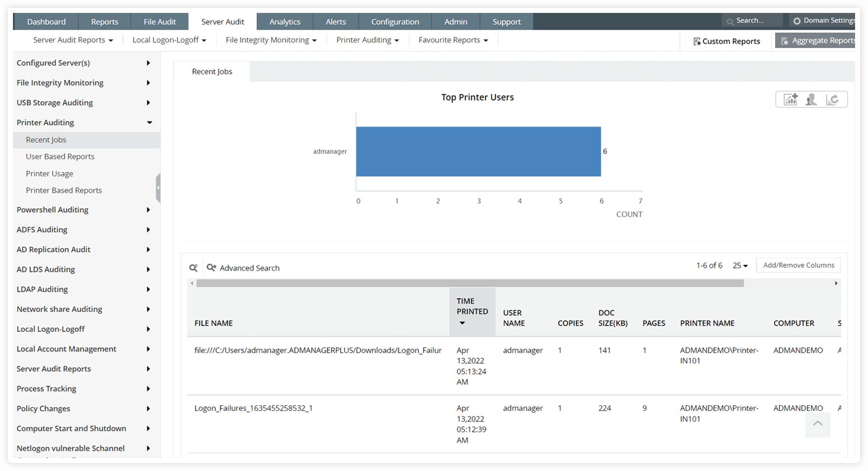Expand USB Storage Auditing in the sidebar
This screenshot has height=471, width=868.
click(54, 102)
